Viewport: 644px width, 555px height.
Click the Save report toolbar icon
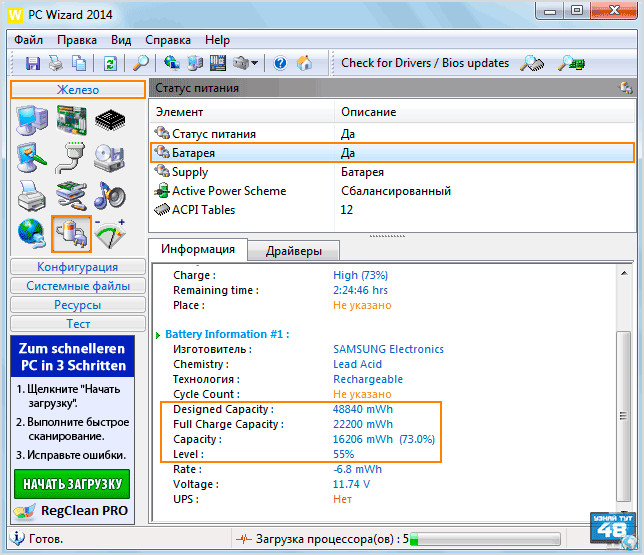[x=33, y=64]
